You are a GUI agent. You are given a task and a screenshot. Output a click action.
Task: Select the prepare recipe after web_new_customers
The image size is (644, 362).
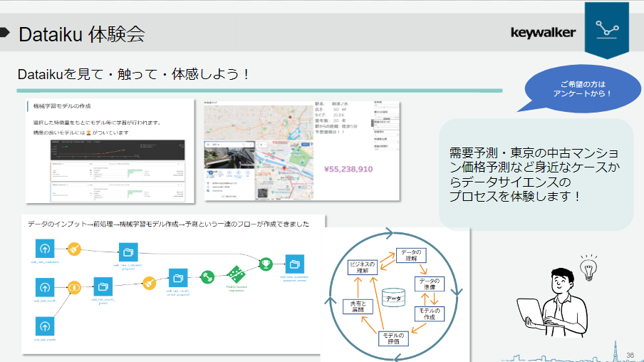point(74,249)
